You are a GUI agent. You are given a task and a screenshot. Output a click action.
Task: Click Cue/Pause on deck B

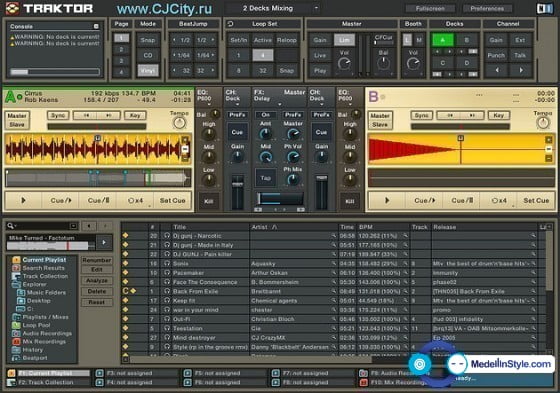[462, 200]
